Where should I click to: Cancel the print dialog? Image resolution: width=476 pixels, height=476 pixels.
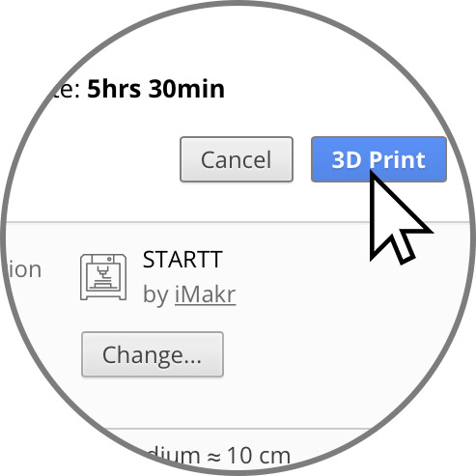tap(237, 159)
